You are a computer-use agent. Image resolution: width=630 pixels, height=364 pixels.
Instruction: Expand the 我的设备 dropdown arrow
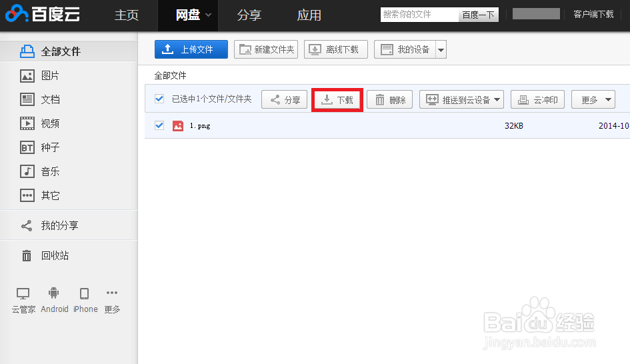tap(441, 50)
